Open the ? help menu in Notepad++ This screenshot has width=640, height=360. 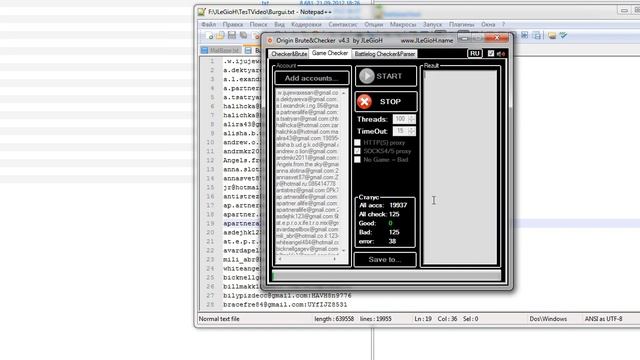point(503,24)
